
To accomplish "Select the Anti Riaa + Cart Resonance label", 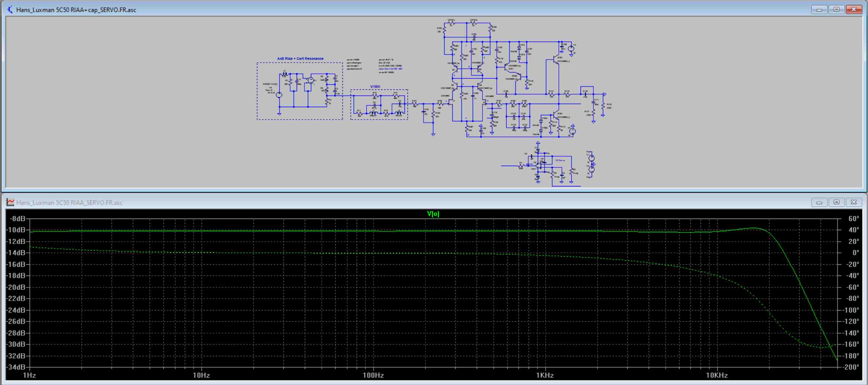I will pos(300,59).
